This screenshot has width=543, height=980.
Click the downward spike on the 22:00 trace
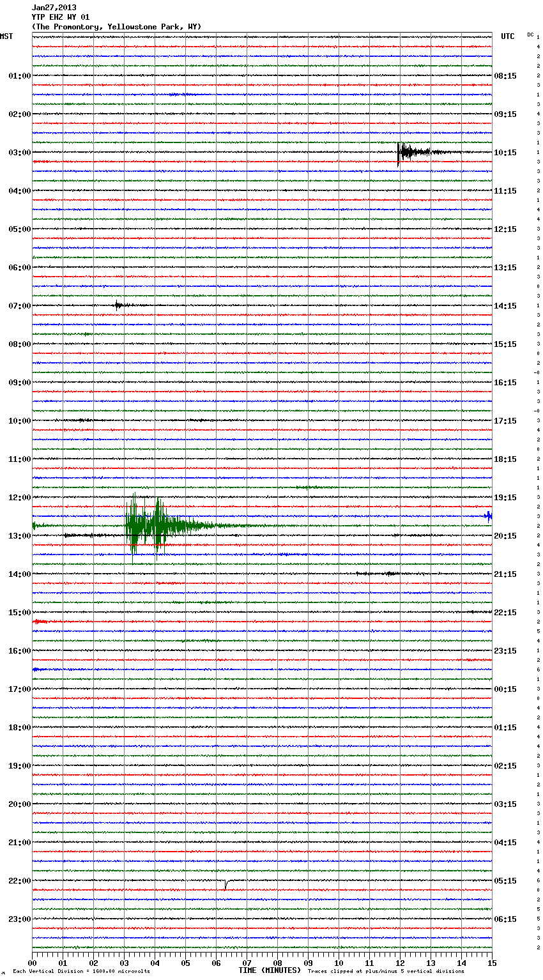coord(226,885)
